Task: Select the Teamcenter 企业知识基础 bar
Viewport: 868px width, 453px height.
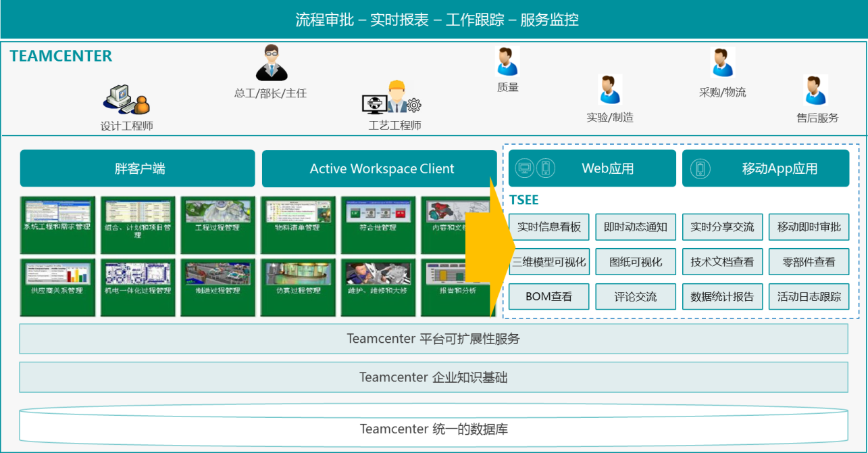Action: point(434,377)
